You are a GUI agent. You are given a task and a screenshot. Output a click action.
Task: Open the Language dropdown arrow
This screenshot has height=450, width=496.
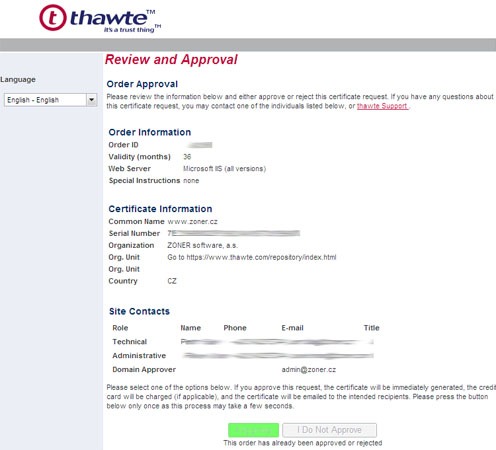91,100
